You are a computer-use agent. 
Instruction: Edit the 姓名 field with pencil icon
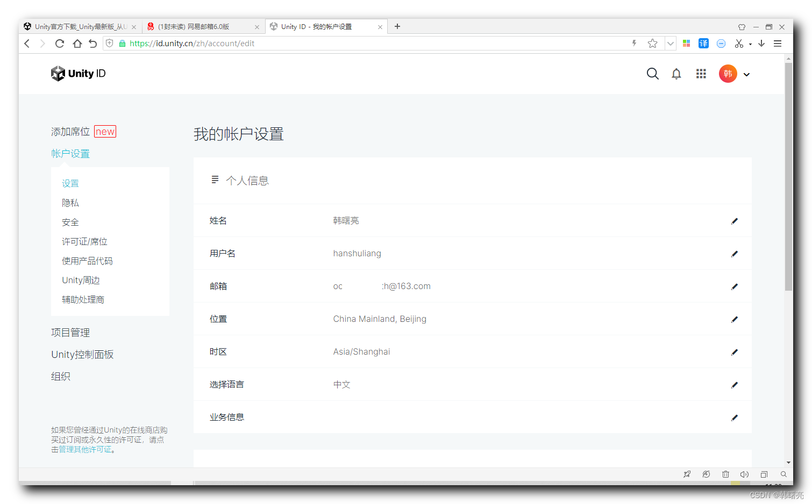click(735, 221)
